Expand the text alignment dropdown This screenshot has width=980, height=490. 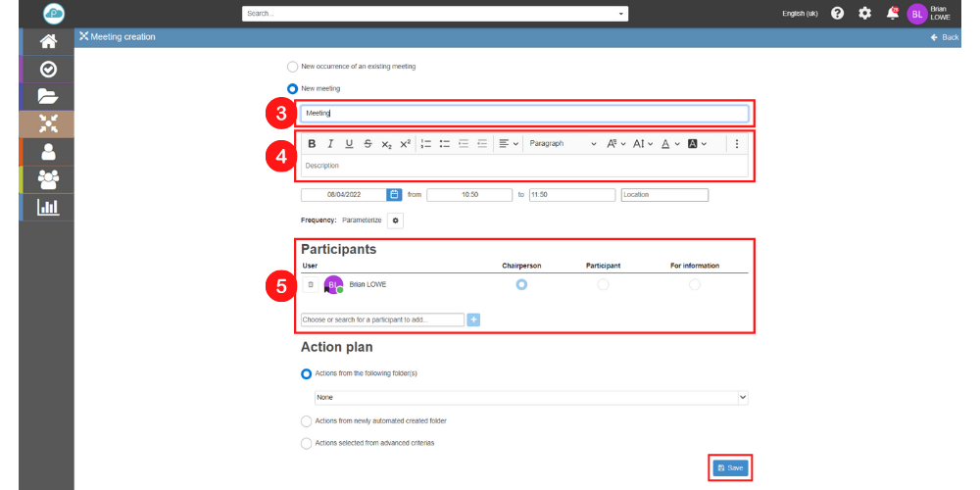point(508,144)
